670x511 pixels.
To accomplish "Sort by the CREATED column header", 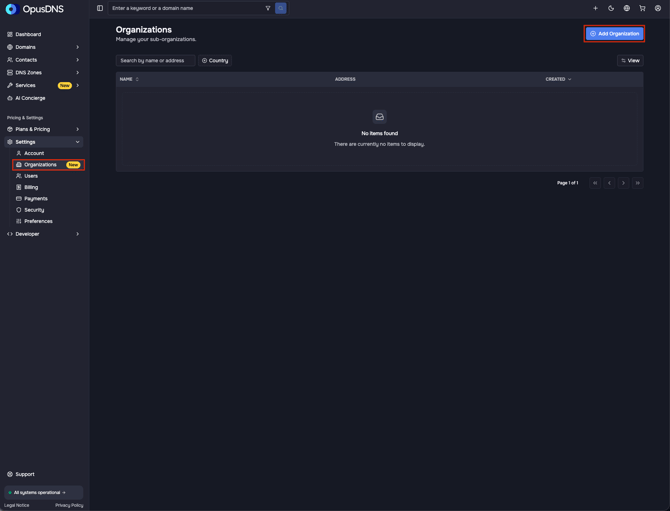I will [x=558, y=79].
